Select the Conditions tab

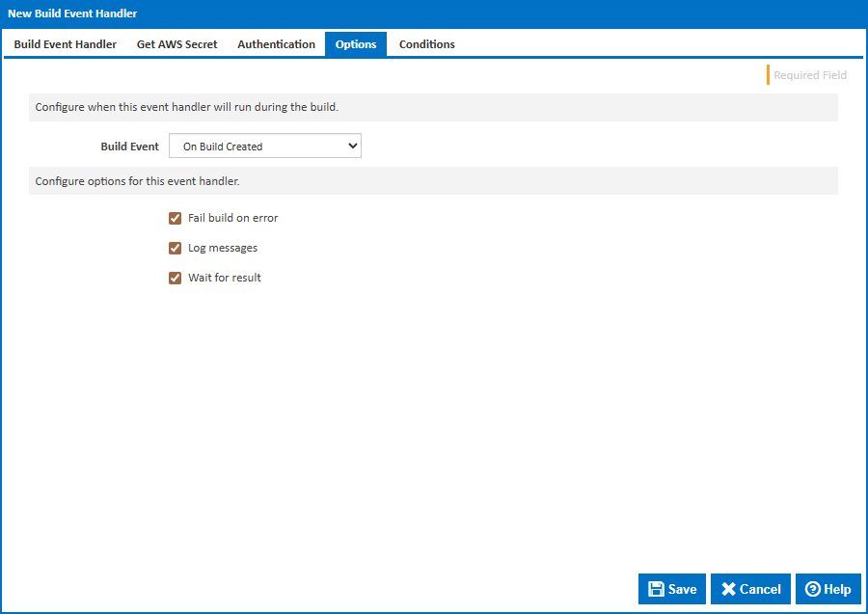point(427,44)
